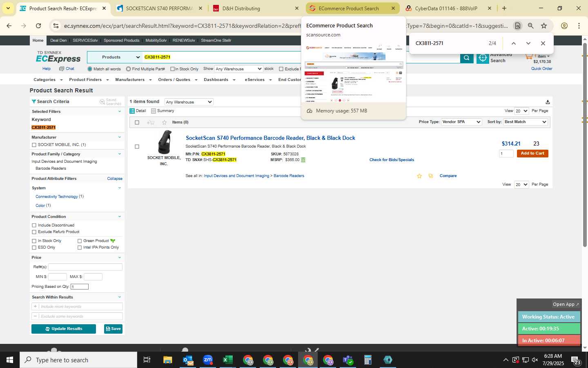Switch to the CyberData 011146 tab
The width and height of the screenshot is (588, 368).
(448, 8)
